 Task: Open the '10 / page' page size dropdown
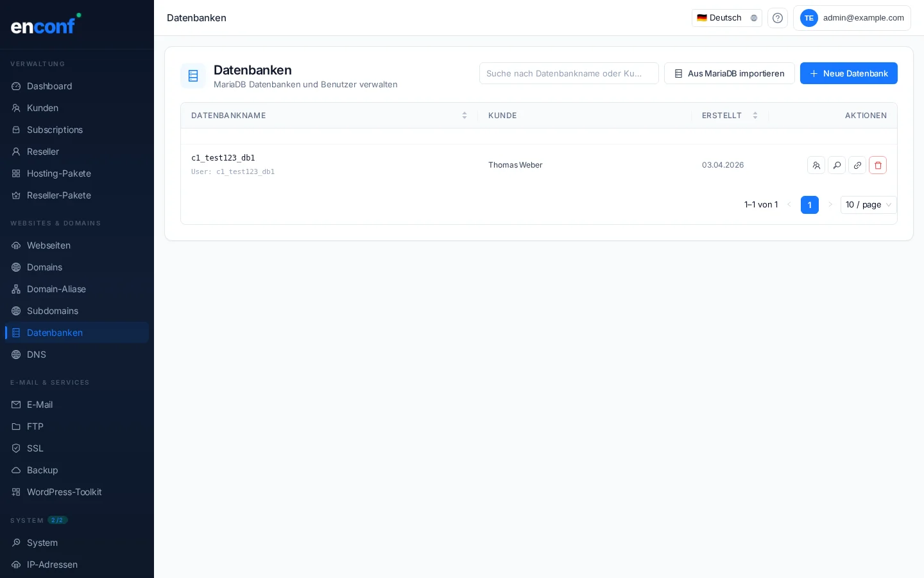click(868, 205)
